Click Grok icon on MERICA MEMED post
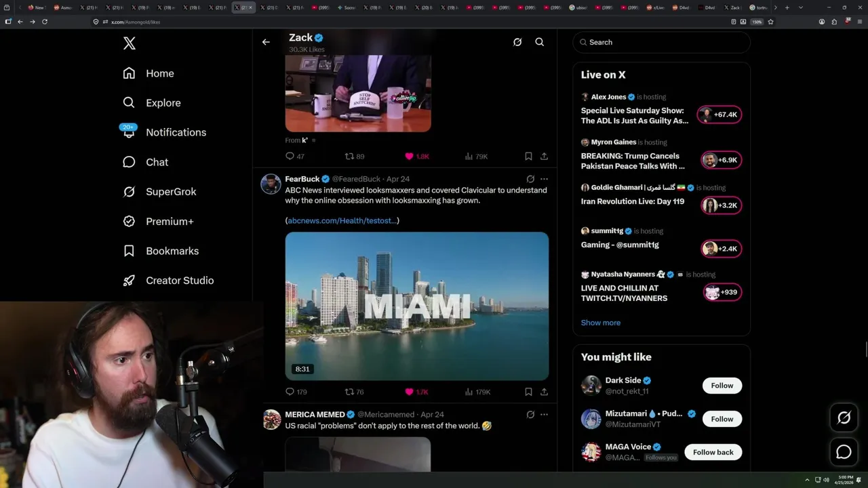 (530, 414)
